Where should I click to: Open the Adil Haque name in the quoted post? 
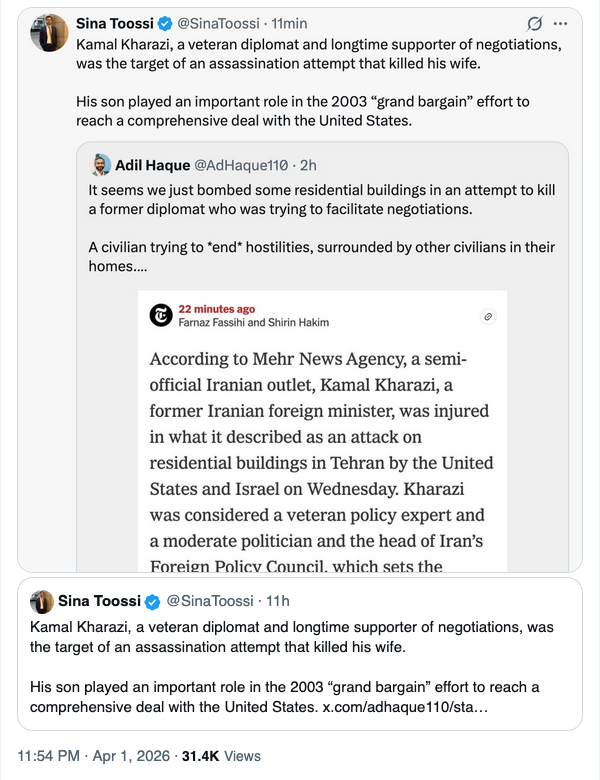coord(153,165)
